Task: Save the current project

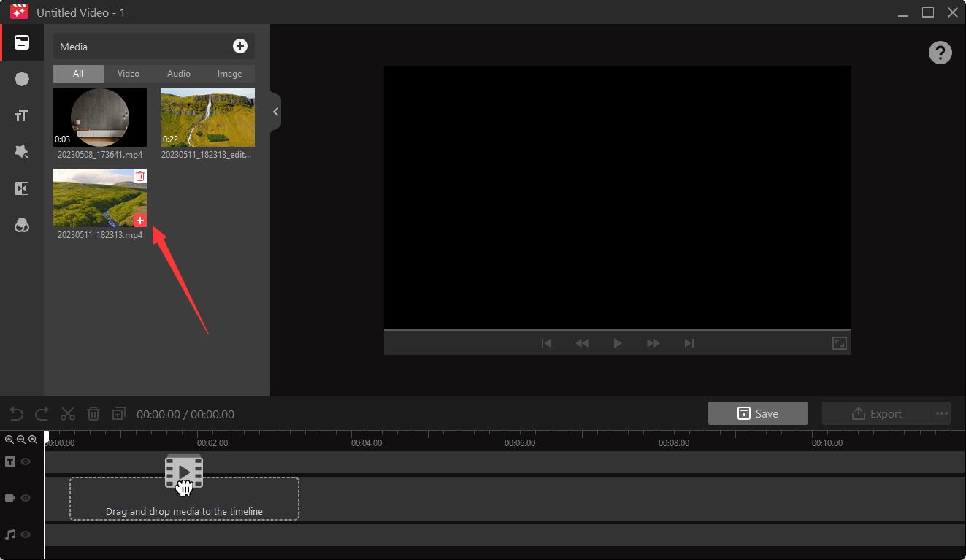Action: click(757, 413)
